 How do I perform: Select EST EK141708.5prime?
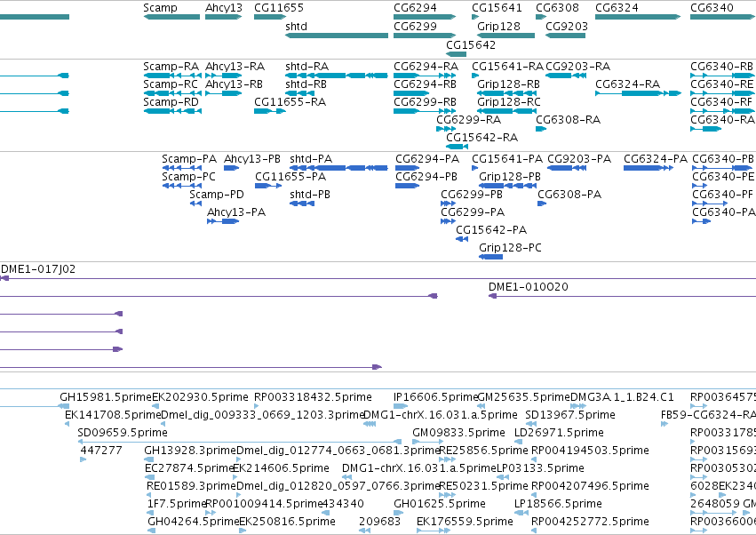pyautogui.click(x=113, y=415)
